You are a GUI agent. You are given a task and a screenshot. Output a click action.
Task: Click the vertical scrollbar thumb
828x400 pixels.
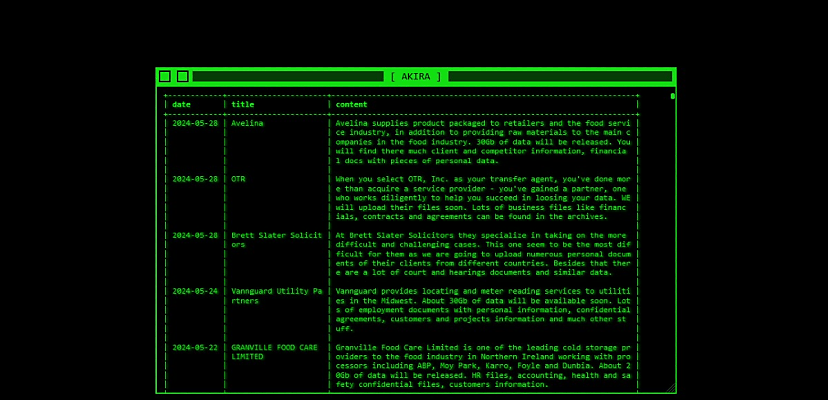coord(673,96)
